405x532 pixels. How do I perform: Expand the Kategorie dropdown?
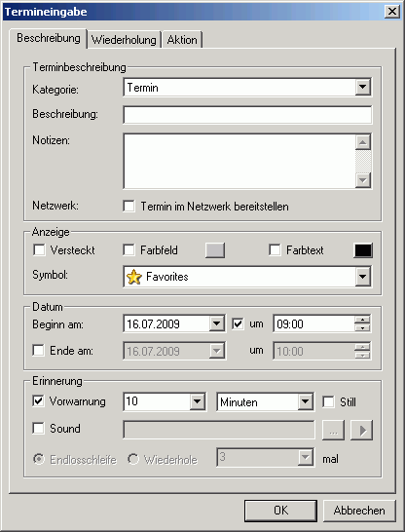362,87
